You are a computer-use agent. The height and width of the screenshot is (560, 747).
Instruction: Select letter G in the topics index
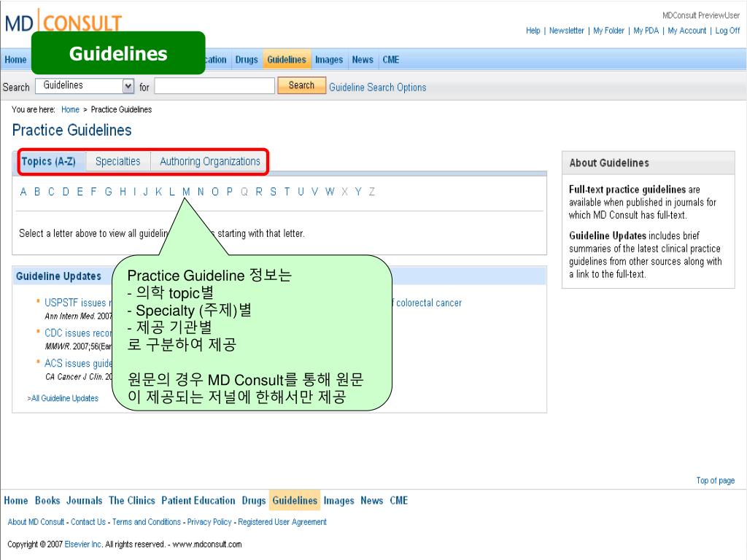108,192
